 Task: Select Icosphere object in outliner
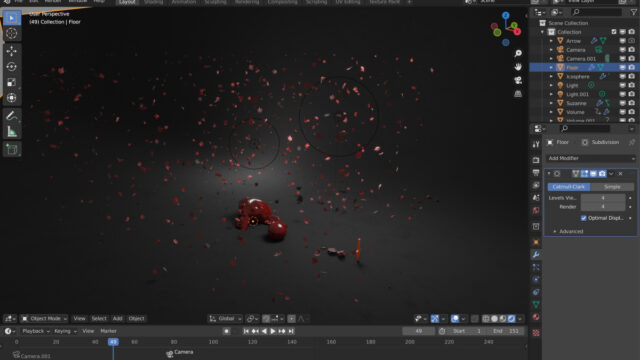point(578,76)
